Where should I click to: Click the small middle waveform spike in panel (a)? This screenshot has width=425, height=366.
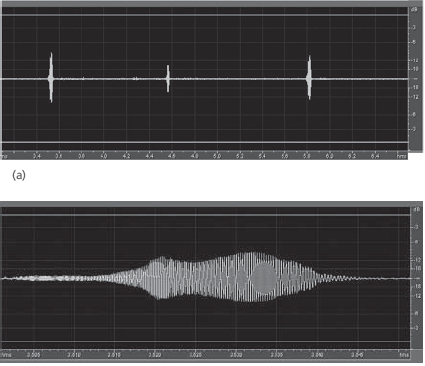coord(168,79)
